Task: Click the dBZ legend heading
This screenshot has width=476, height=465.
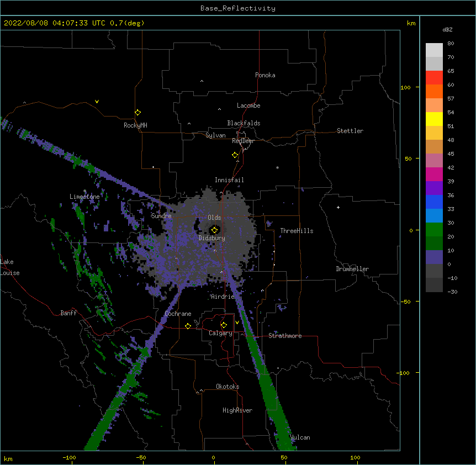Action: [447, 29]
